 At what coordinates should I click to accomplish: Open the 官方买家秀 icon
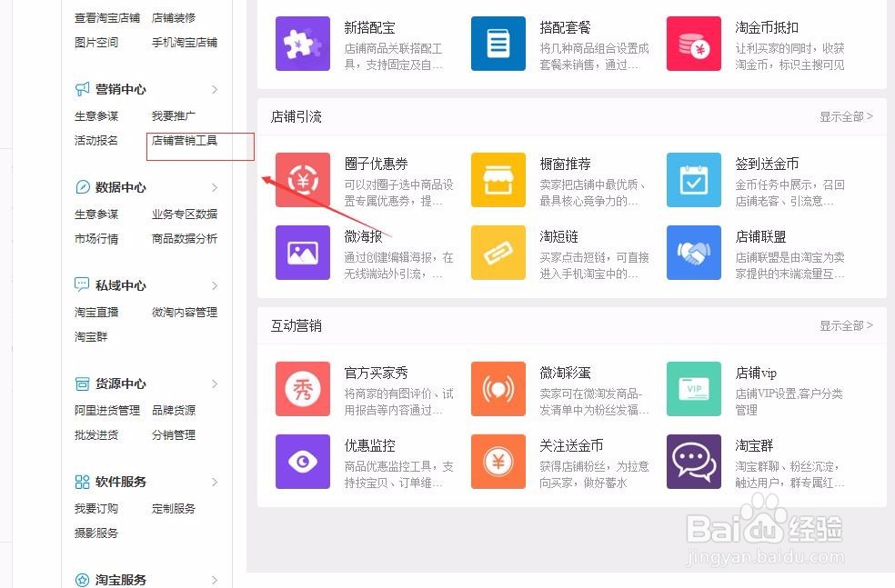tap(303, 389)
